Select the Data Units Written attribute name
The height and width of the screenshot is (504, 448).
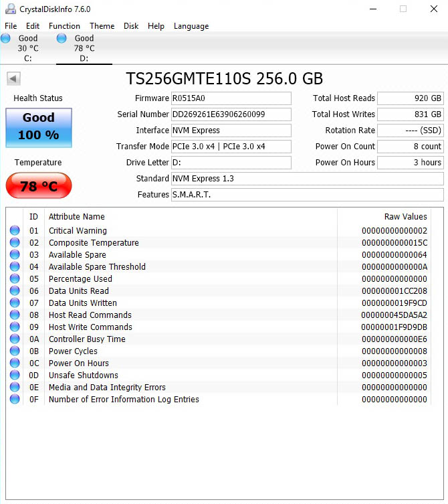tap(82, 303)
